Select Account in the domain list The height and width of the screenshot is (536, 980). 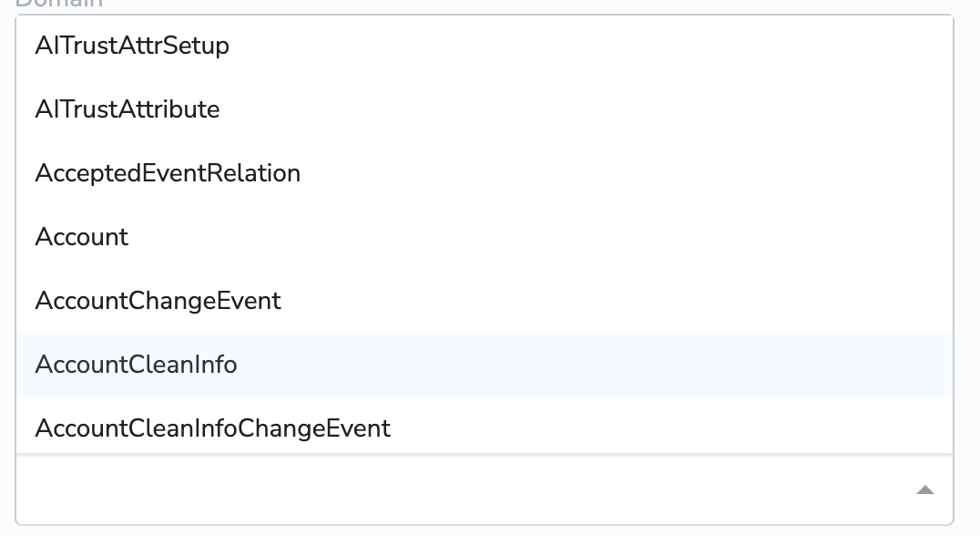(82, 237)
